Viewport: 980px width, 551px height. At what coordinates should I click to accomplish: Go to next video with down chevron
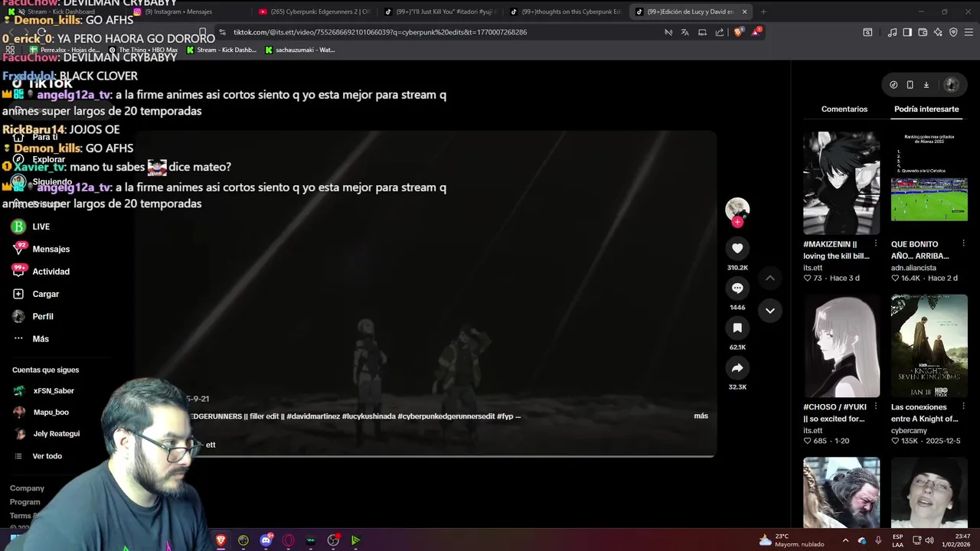pyautogui.click(x=770, y=311)
